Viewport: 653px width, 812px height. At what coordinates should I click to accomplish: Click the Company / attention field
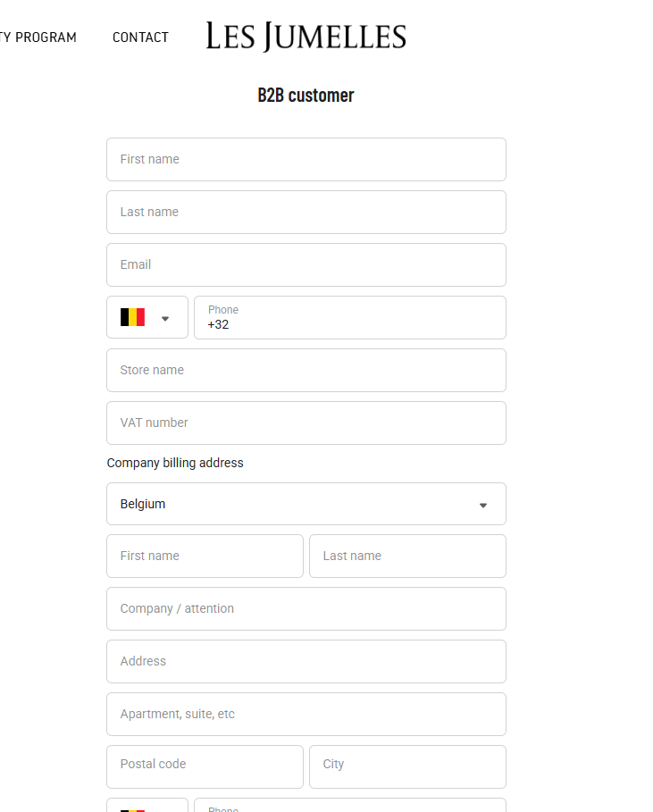306,608
